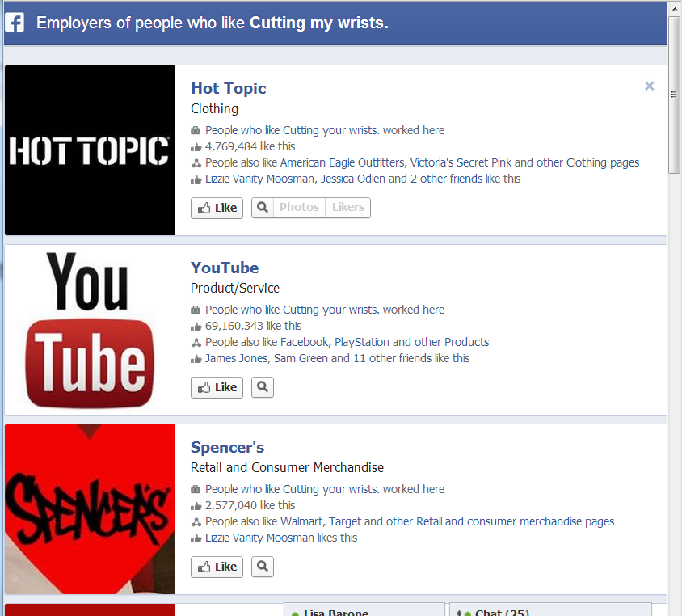Open 'People who like Cutting your wrists' under Spencer's
Screen dimensions: 682x616
[293, 489]
